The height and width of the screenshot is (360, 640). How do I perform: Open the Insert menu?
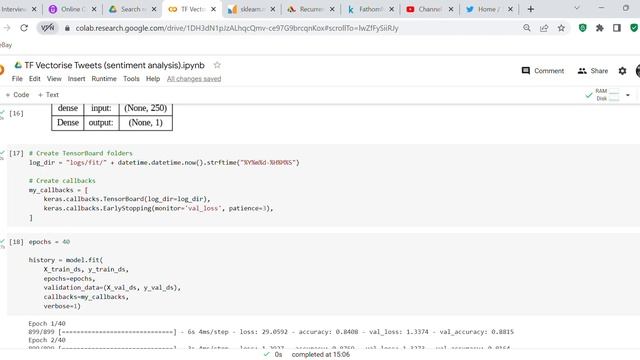point(76,79)
